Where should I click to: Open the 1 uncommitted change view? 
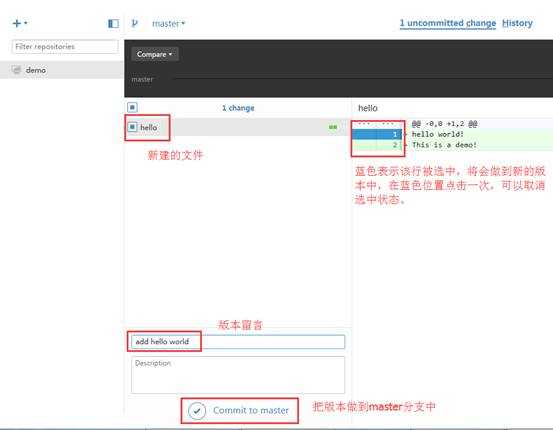[448, 23]
